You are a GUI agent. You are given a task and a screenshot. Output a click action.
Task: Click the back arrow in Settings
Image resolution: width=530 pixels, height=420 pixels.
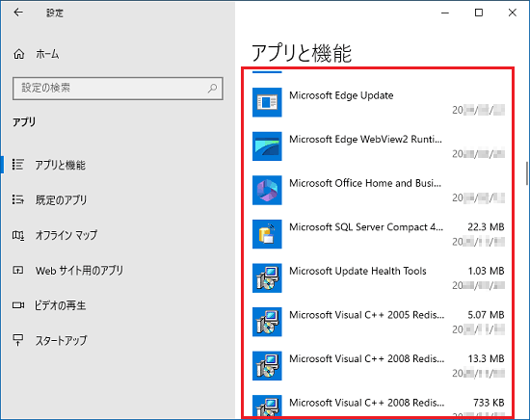coord(18,13)
